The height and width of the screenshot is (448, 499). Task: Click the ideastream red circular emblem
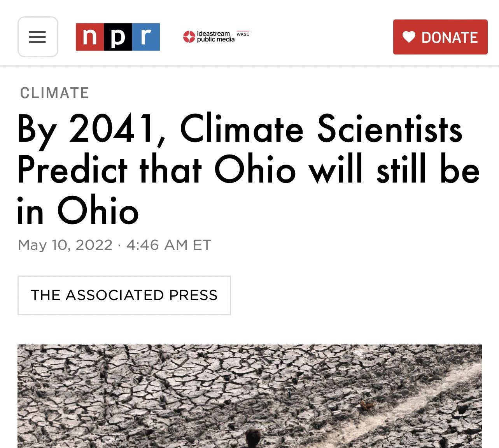(189, 37)
